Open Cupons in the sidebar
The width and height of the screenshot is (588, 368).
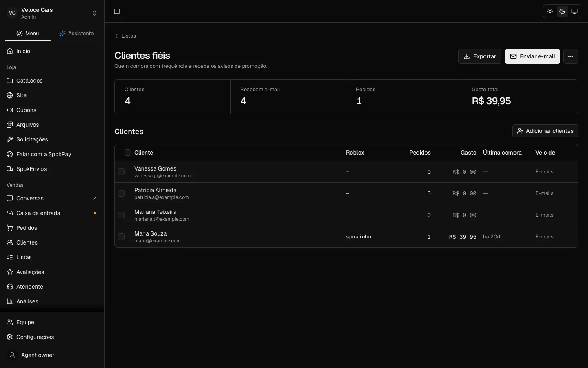(52, 110)
